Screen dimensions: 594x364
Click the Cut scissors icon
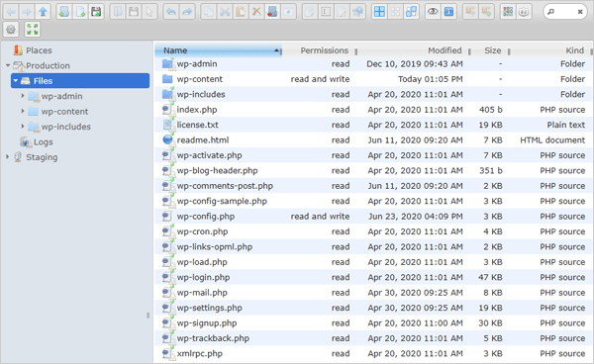point(225,12)
